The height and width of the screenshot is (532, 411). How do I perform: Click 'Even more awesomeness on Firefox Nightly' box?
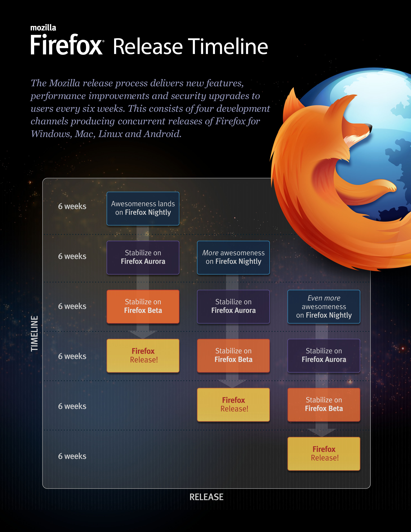[324, 306]
